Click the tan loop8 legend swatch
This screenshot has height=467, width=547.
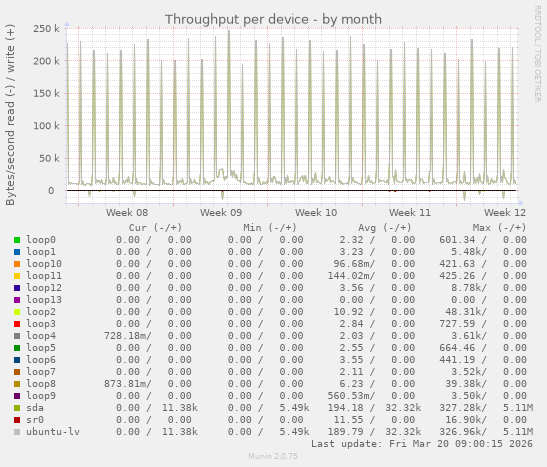(x=17, y=384)
